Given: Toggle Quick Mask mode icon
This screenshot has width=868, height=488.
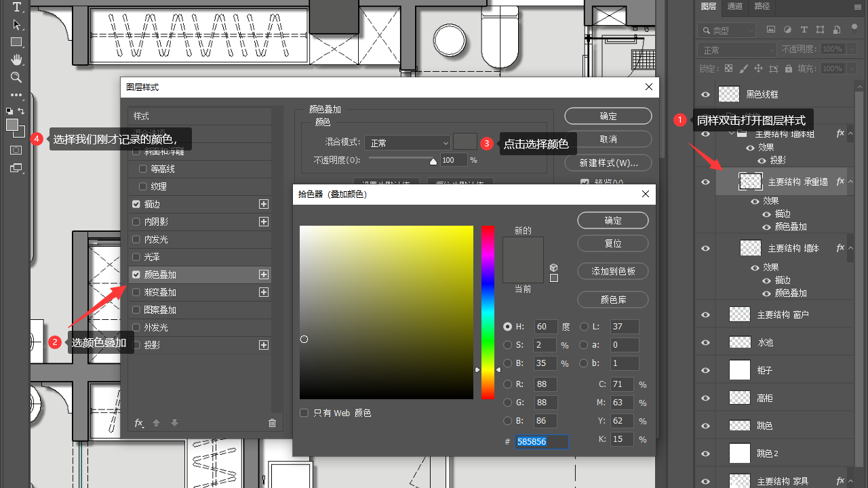Looking at the screenshot, I should (x=16, y=150).
